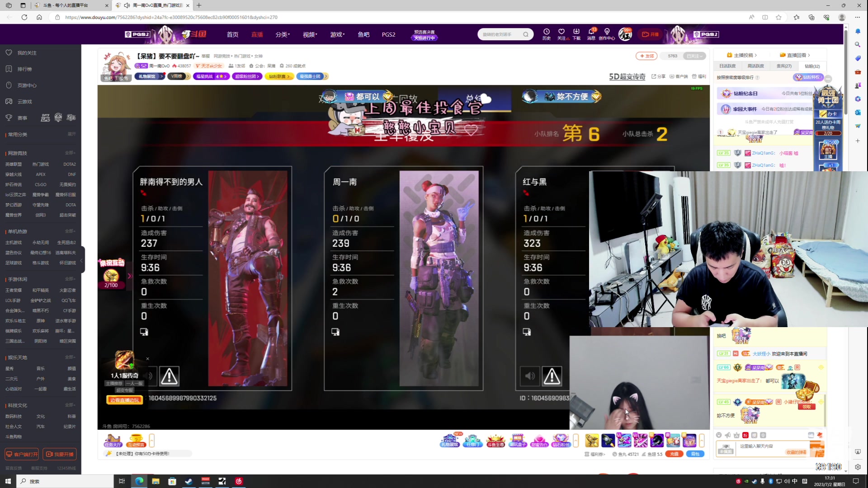This screenshot has height=488, width=868.
Task: Open the 直播回看 link
Action: point(795,55)
